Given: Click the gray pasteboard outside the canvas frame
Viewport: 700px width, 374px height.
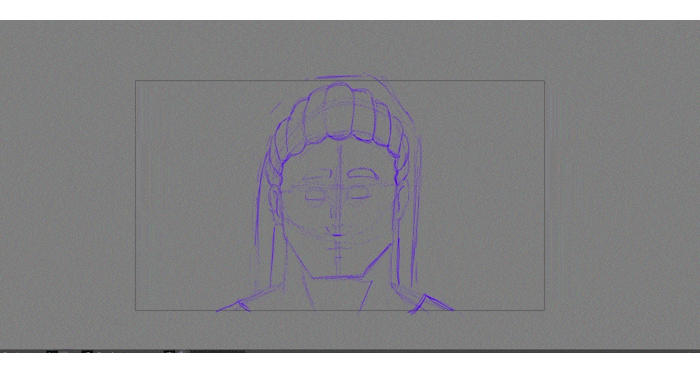Looking at the screenshot, I should click(x=67, y=179).
